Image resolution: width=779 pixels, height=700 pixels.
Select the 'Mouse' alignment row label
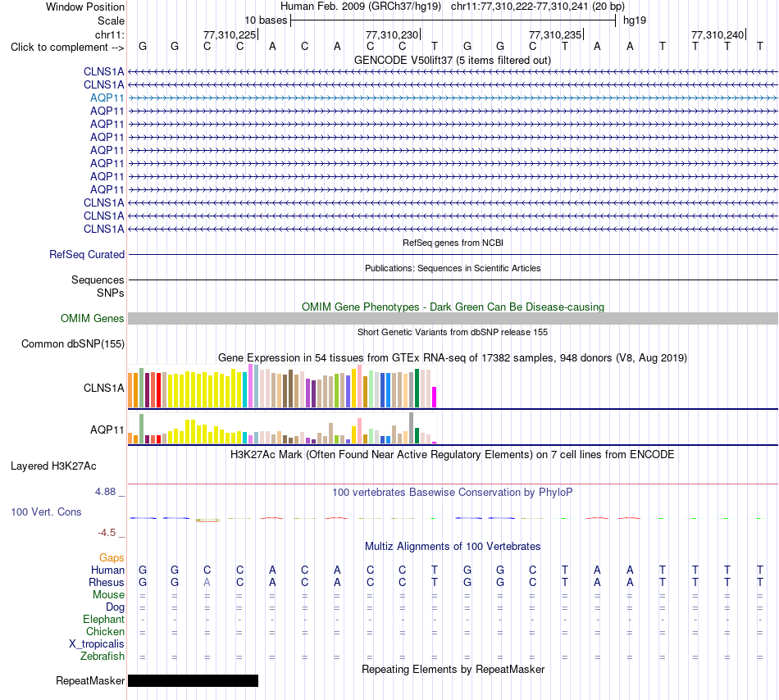click(x=108, y=594)
